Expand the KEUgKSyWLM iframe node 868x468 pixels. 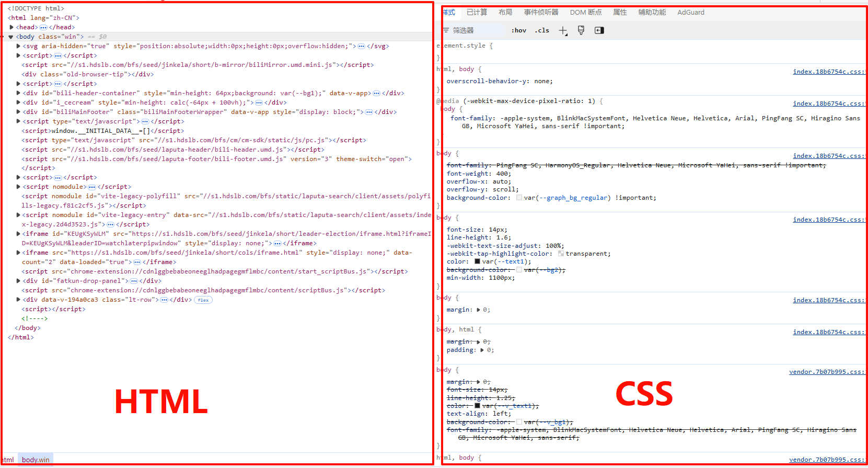(18, 234)
